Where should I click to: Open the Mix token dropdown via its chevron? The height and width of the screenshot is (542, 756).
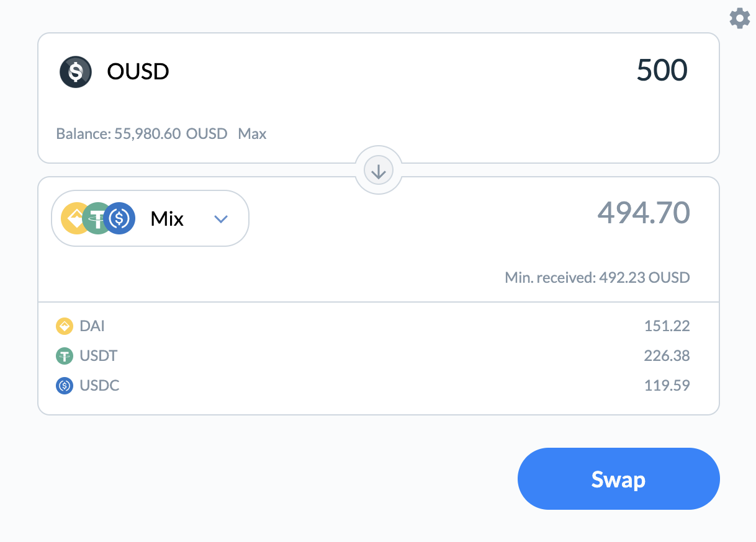pos(220,218)
